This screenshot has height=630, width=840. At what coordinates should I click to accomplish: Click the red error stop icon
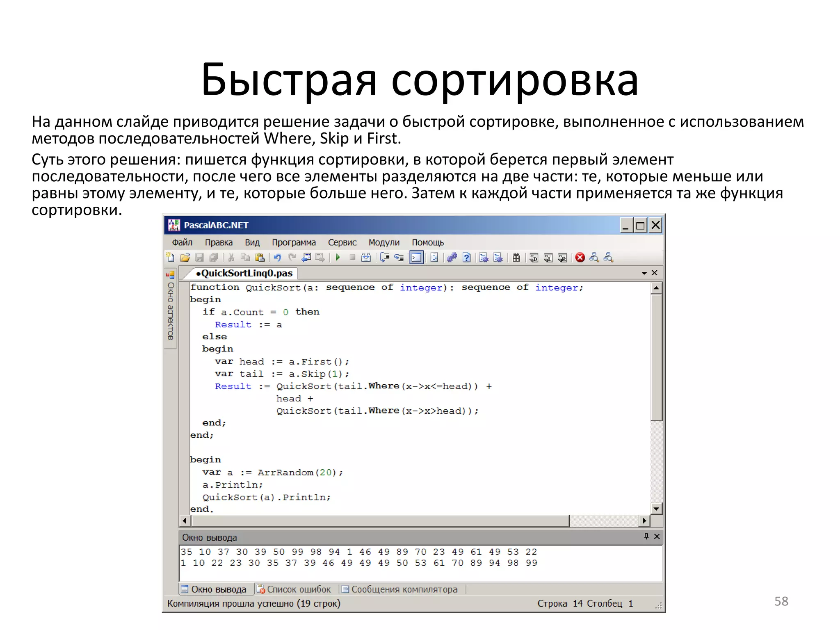click(580, 258)
